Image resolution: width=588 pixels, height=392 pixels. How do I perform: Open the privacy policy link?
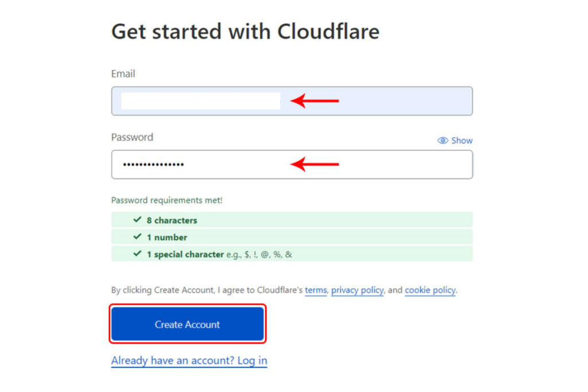pos(357,290)
